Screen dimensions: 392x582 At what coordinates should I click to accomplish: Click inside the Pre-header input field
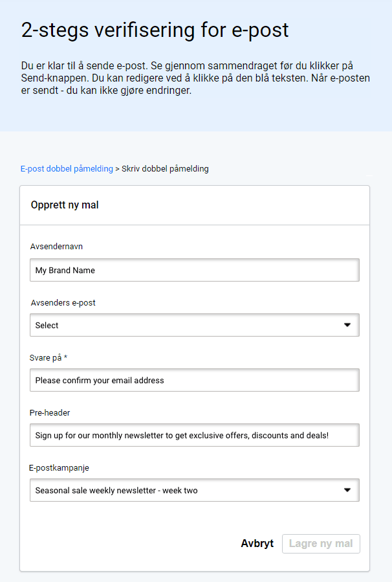point(194,435)
